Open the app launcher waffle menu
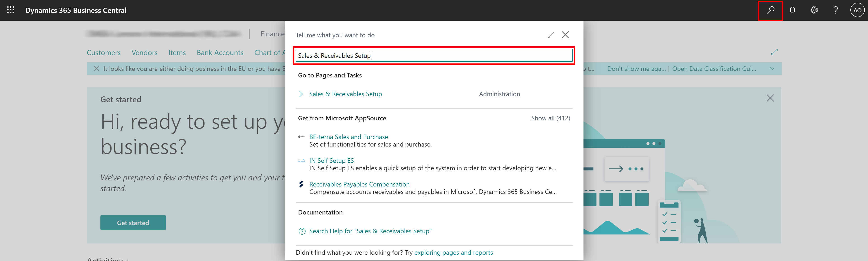The height and width of the screenshot is (261, 868). click(10, 10)
